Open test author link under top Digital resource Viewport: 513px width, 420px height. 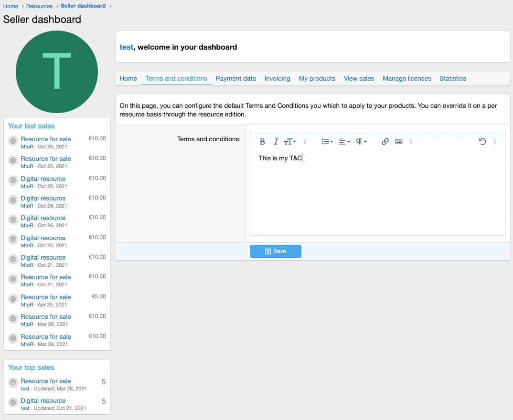[25, 408]
